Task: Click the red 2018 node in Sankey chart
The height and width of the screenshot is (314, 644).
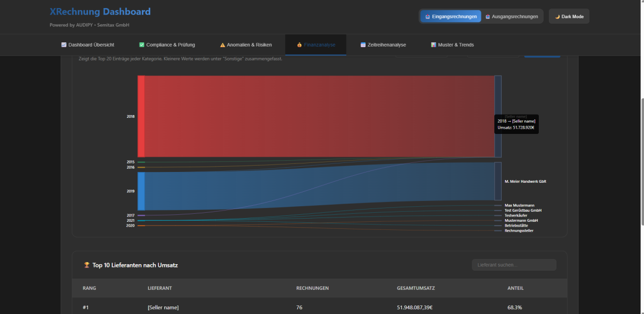Action: [x=141, y=116]
